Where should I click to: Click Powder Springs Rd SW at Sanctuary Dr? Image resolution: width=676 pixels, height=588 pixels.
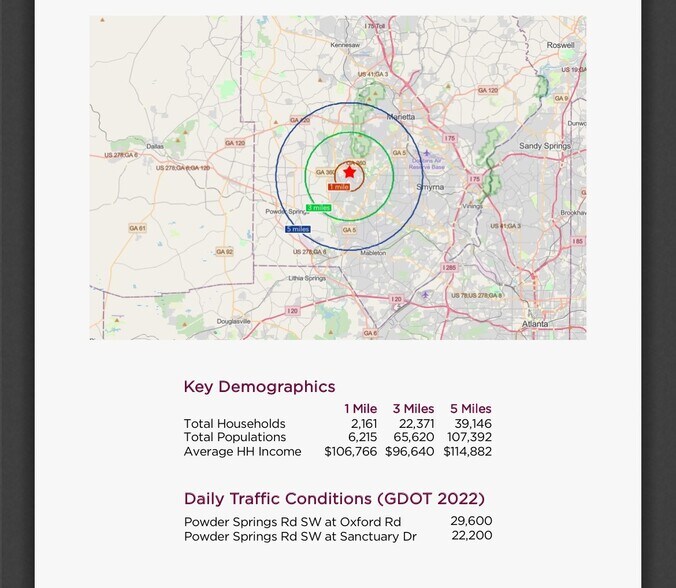pos(300,537)
